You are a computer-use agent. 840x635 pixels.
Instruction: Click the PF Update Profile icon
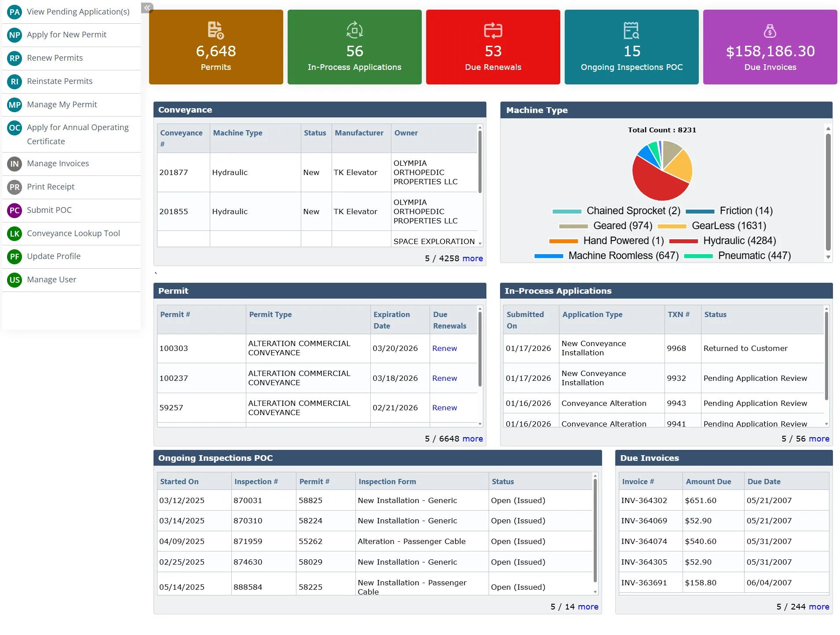[x=15, y=256]
